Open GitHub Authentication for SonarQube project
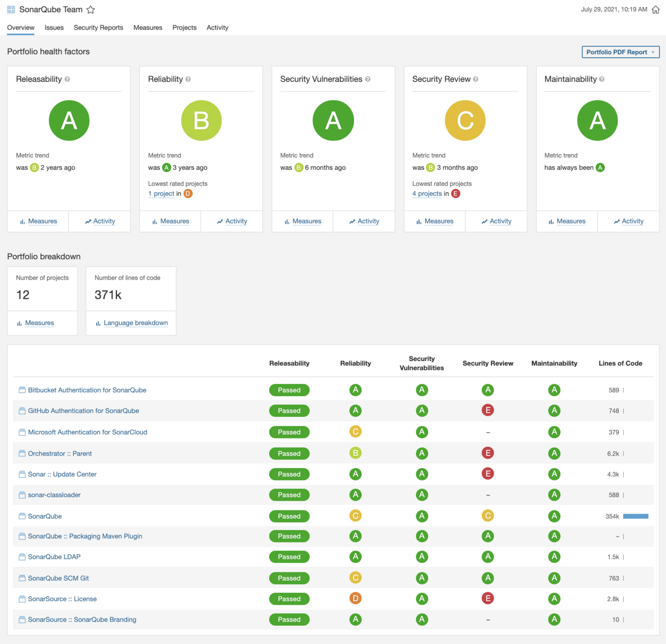 83,410
